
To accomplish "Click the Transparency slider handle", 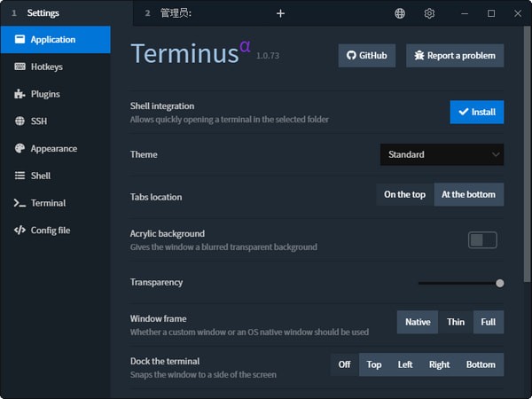I will click(x=500, y=283).
